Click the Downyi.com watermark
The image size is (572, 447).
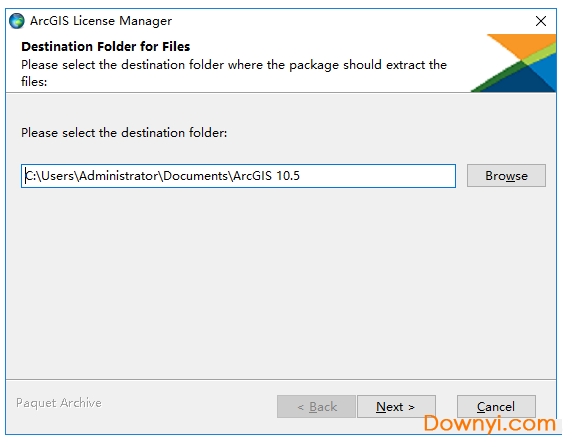[x=490, y=423]
